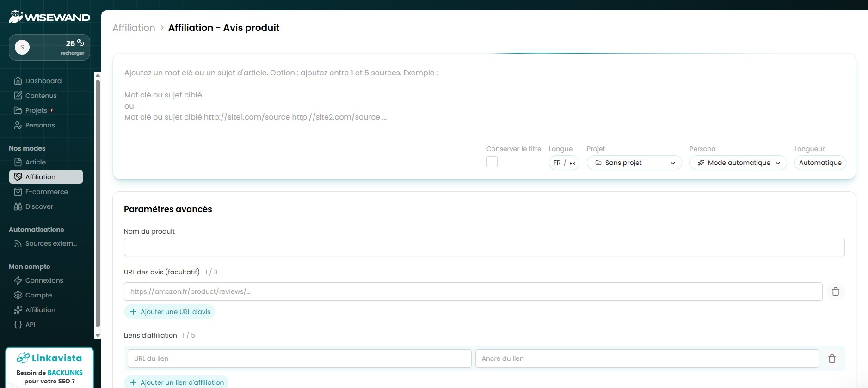The width and height of the screenshot is (868, 388).
Task: Open Sources externes automation
Action: click(51, 243)
